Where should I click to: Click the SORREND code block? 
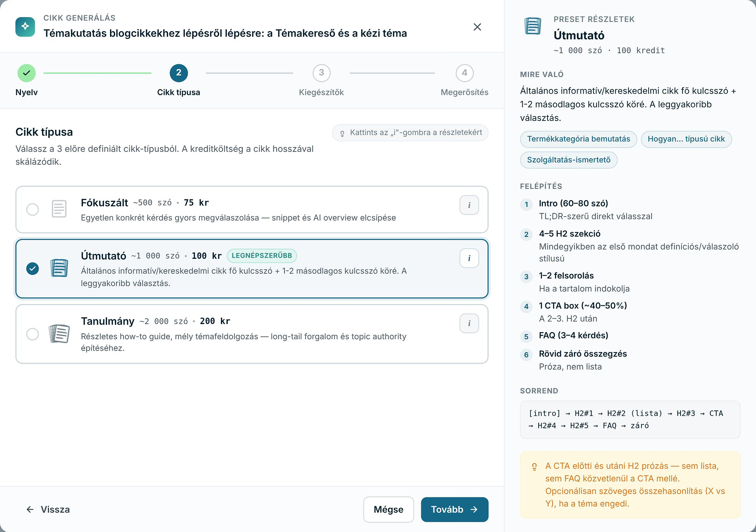point(630,420)
